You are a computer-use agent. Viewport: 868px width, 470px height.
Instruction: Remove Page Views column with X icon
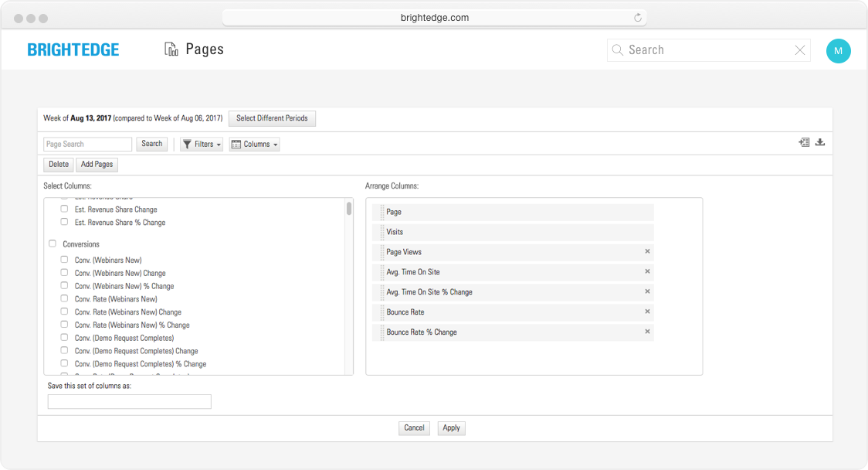click(x=647, y=251)
